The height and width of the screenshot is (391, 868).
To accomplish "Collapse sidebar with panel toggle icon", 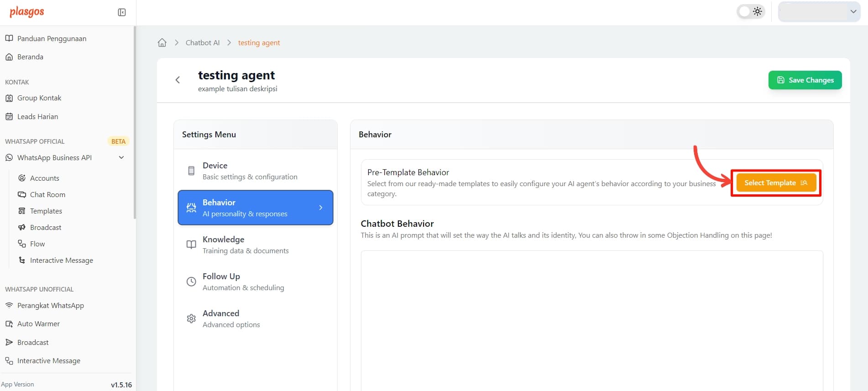I will pyautogui.click(x=122, y=12).
